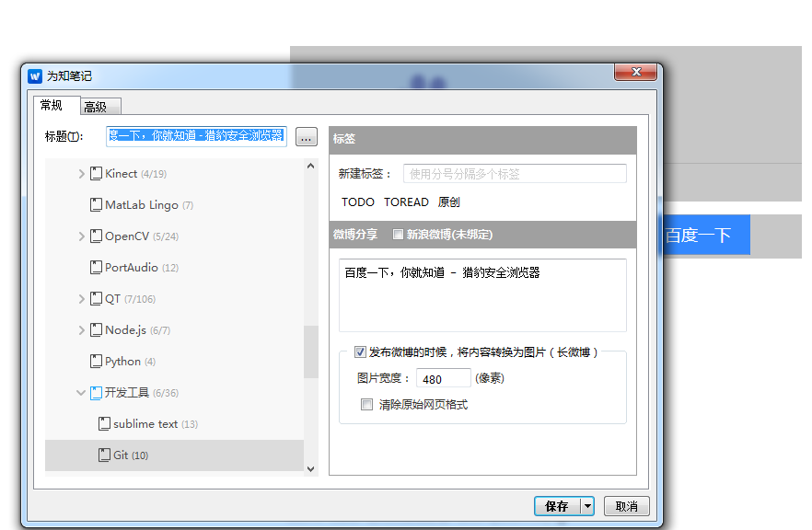Click the MatLab Lingo folder icon
This screenshot has height=530, width=812.
pyautogui.click(x=96, y=205)
